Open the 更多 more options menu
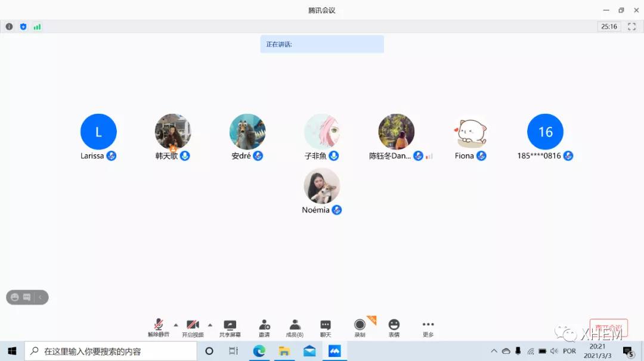Screen dimensions: 644x361 pyautogui.click(x=428, y=326)
